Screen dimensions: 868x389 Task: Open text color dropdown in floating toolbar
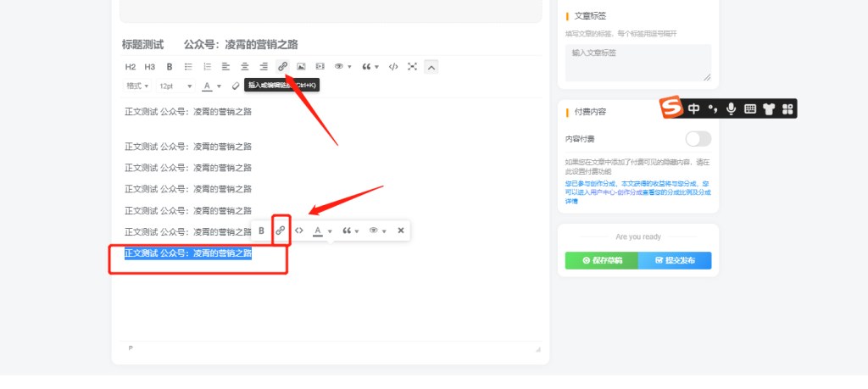tap(330, 231)
